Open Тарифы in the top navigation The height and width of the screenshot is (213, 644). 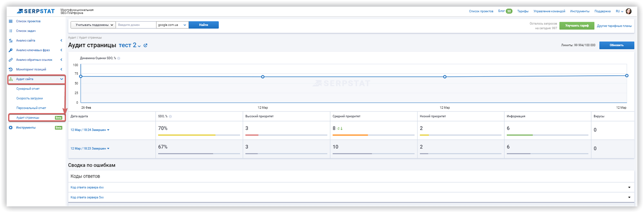pyautogui.click(x=523, y=11)
